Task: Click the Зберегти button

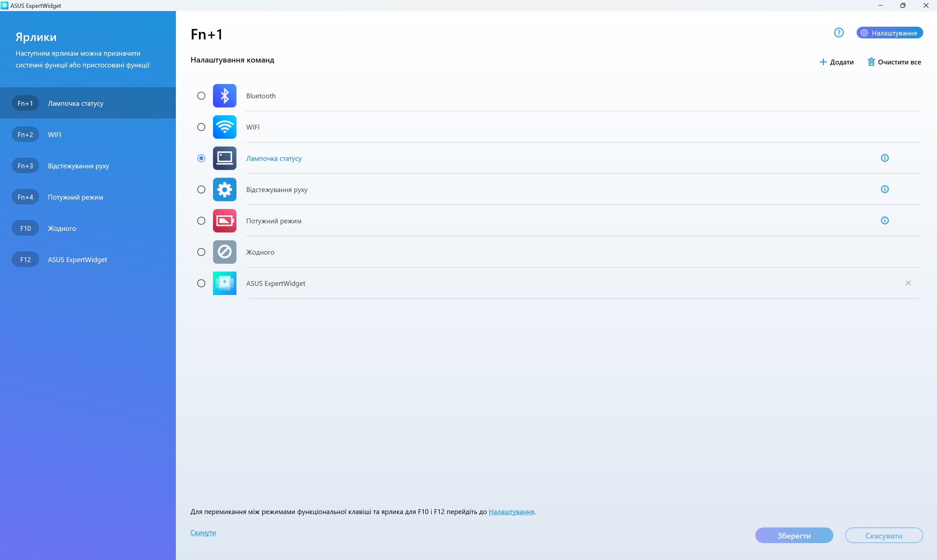Action: click(x=794, y=536)
